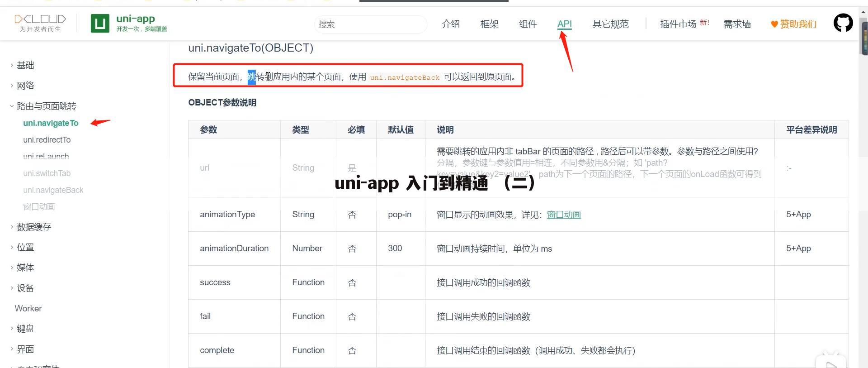Click the OBJECT参数说明 heading
This screenshot has height=368, width=868.
222,102
